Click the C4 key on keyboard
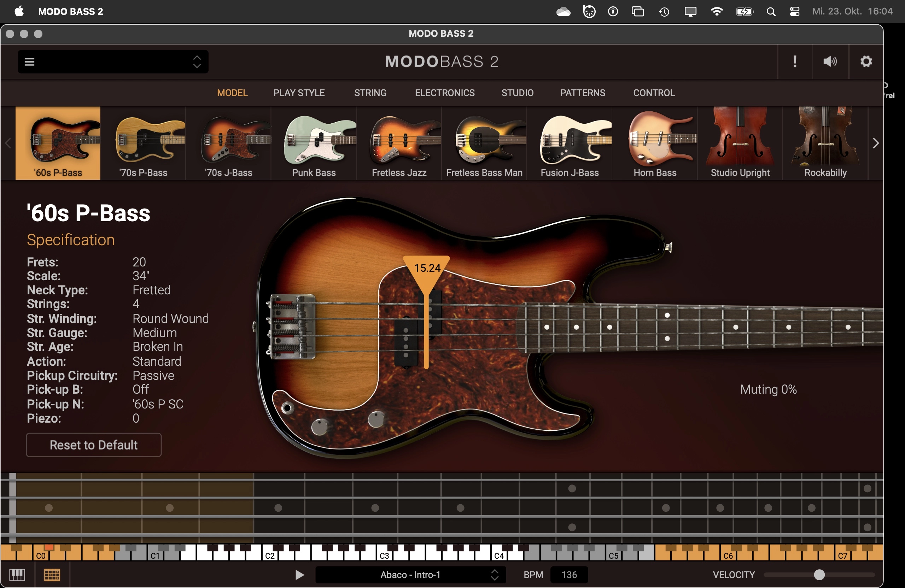Image resolution: width=905 pixels, height=588 pixels. click(499, 555)
